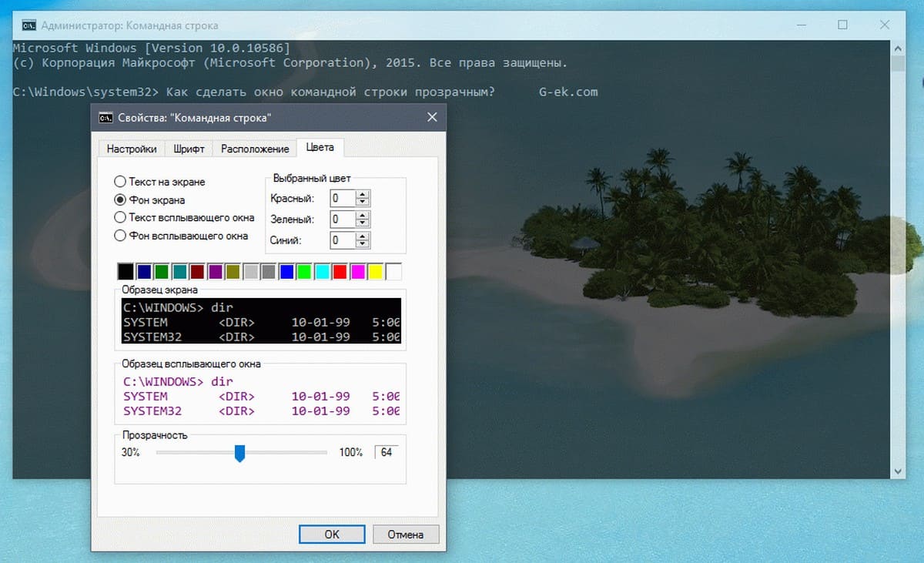
Task: Increase the Красный value with up arrow
Action: point(363,193)
